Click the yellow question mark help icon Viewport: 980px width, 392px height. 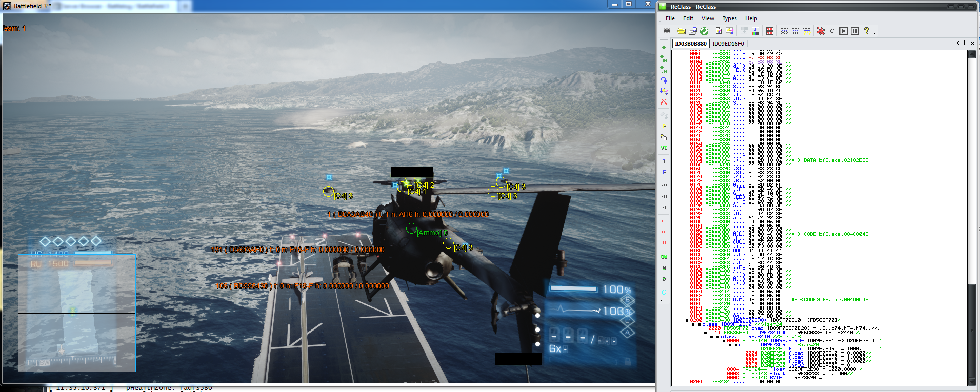tap(866, 31)
